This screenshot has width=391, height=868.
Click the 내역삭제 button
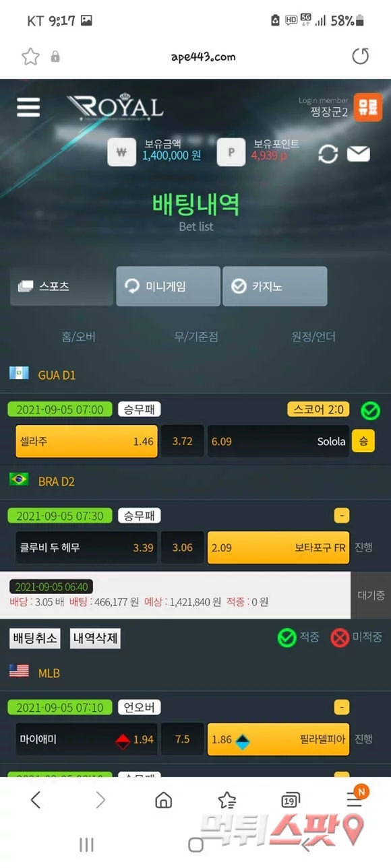95,638
